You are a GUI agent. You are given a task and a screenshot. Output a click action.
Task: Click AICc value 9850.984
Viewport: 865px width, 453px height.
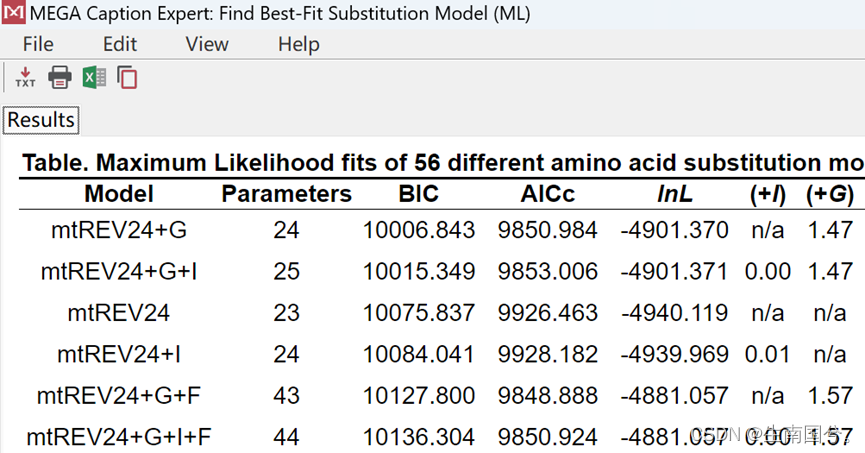pos(547,230)
